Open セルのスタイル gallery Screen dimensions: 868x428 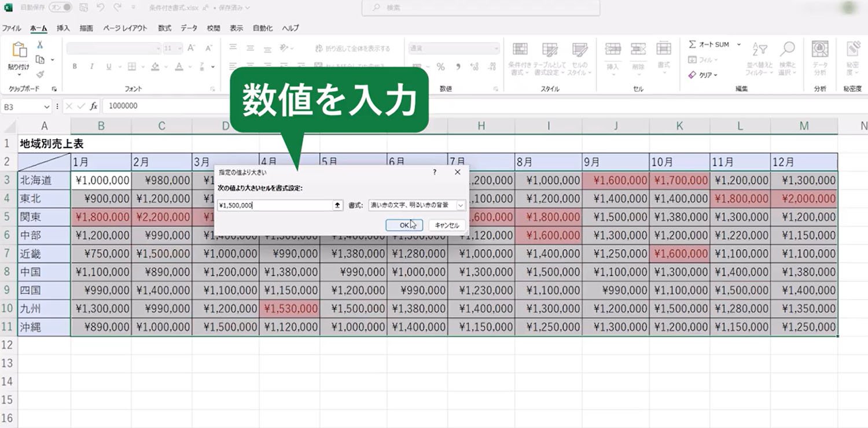579,59
